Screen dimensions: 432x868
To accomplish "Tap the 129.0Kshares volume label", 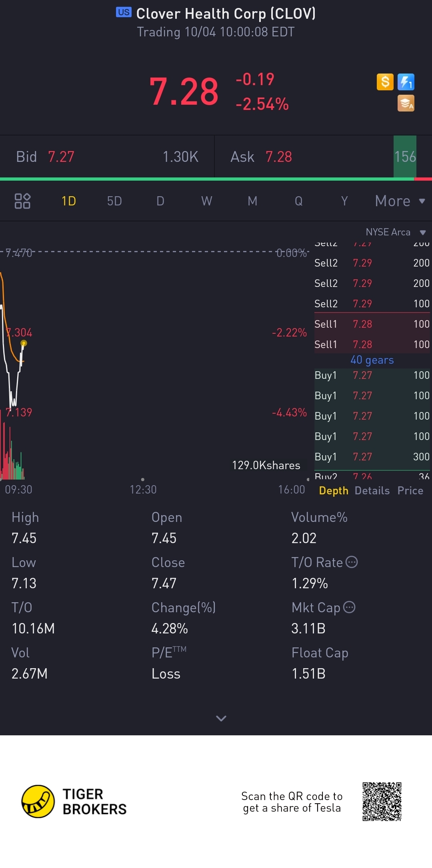I will tap(266, 465).
